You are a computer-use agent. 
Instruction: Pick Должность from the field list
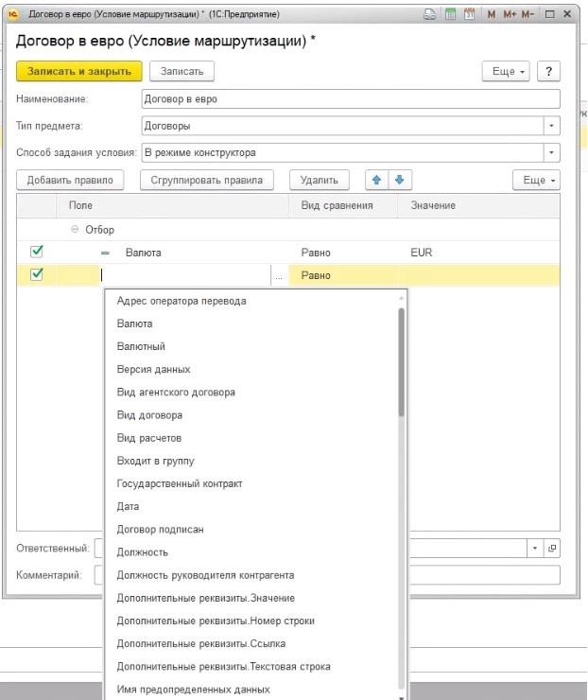(143, 552)
